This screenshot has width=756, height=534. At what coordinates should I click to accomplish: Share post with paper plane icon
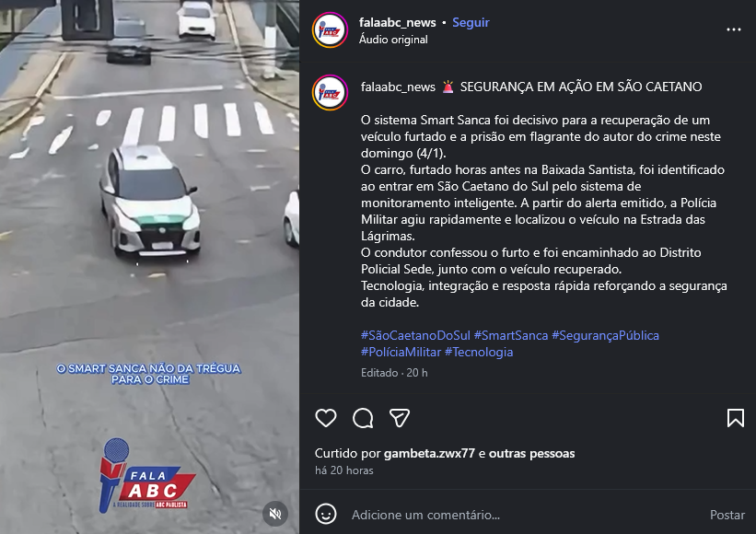[400, 418]
